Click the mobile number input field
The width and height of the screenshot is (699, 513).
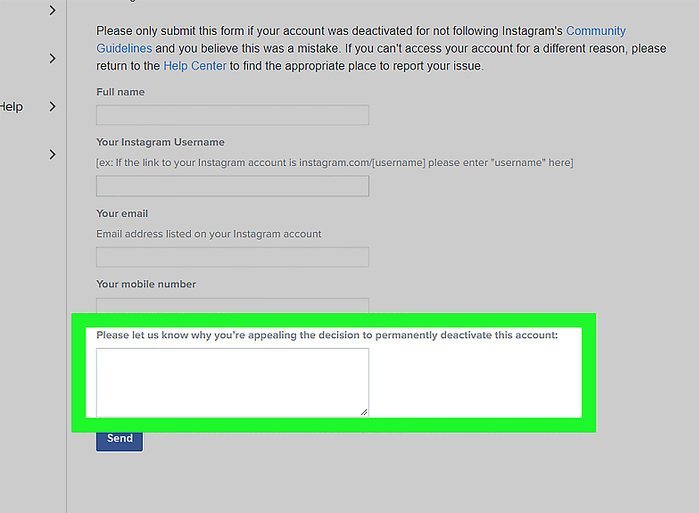232,305
